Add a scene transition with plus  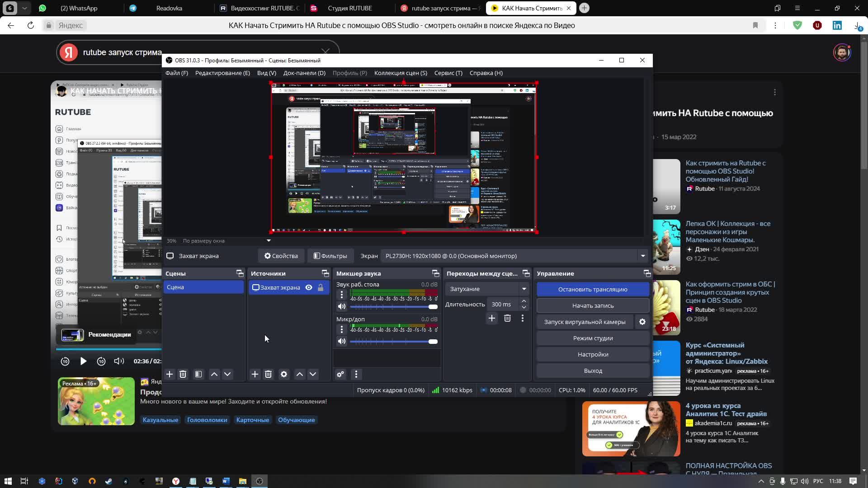point(492,319)
